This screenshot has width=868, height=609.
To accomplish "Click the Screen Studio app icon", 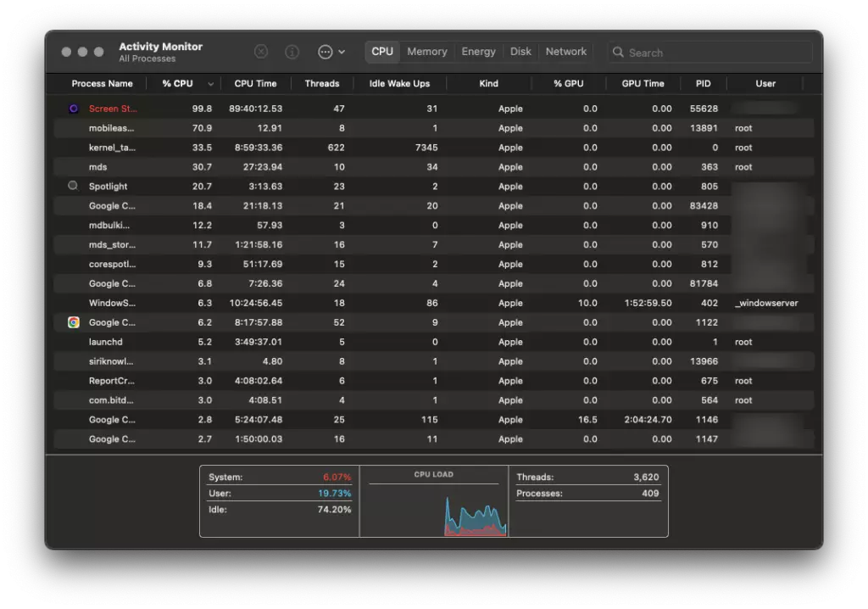I will (x=74, y=109).
